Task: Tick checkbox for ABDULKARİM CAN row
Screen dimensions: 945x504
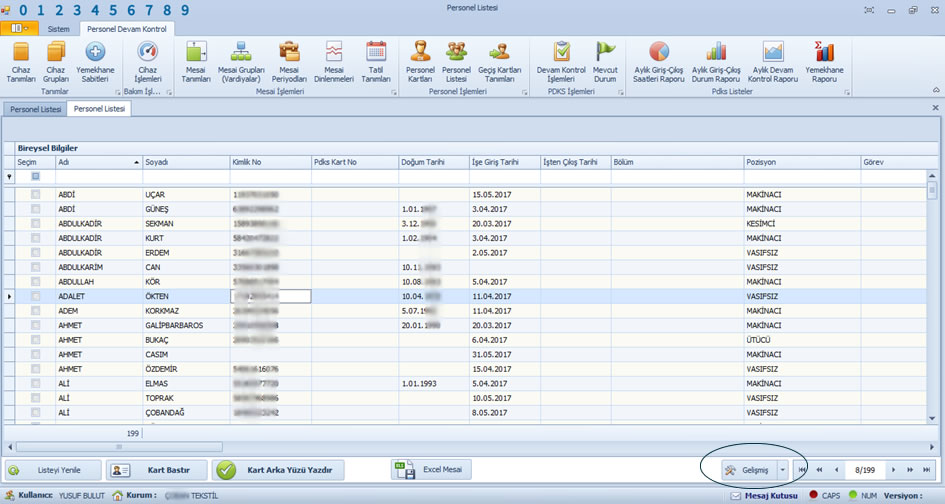Action: point(36,267)
